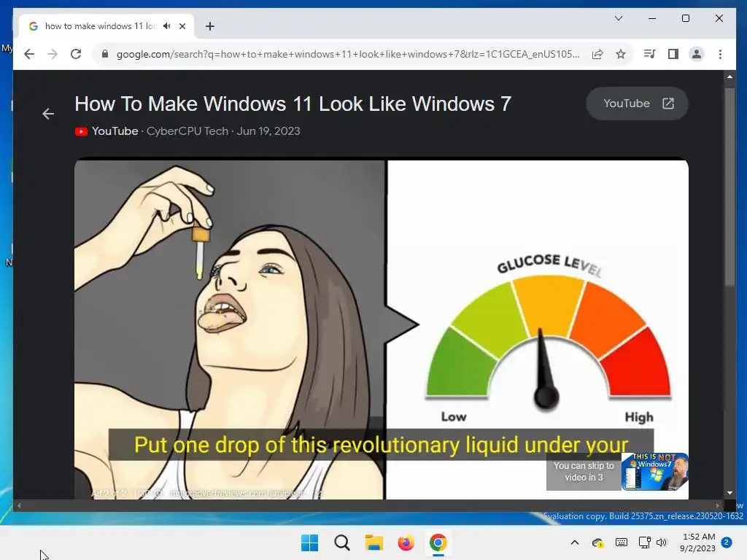Share this page using the share icon
747x560 pixels.
tap(597, 54)
